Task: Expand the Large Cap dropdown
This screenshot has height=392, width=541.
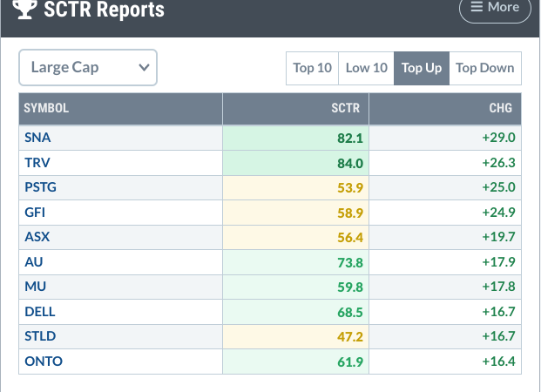Action: tap(88, 67)
